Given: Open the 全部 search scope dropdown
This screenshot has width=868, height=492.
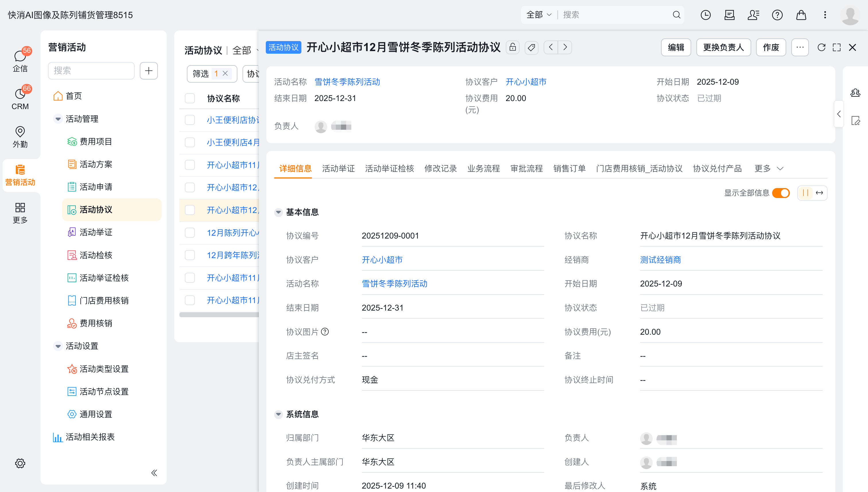Looking at the screenshot, I should click(539, 15).
